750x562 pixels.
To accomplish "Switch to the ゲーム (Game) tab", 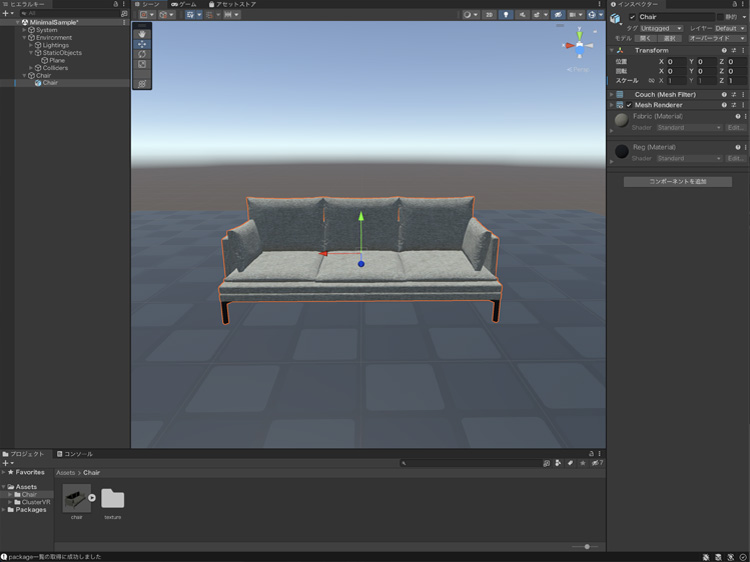I will coord(185,4).
